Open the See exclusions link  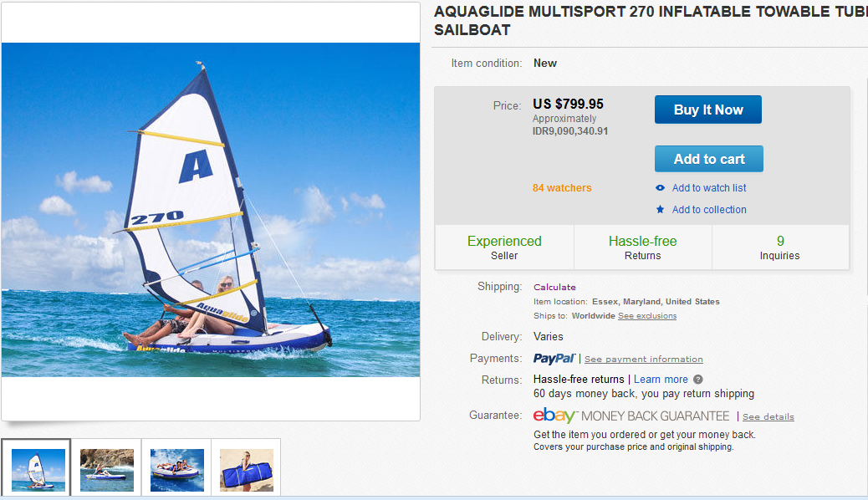click(x=647, y=316)
